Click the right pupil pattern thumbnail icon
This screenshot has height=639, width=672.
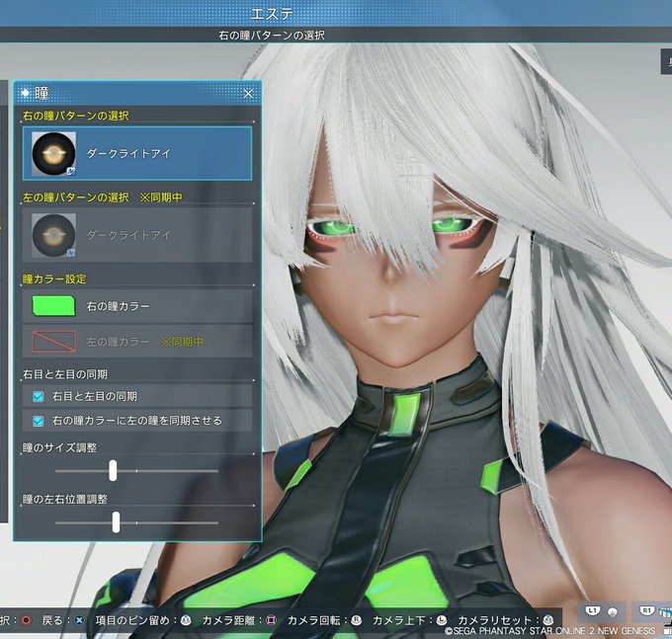click(x=53, y=153)
